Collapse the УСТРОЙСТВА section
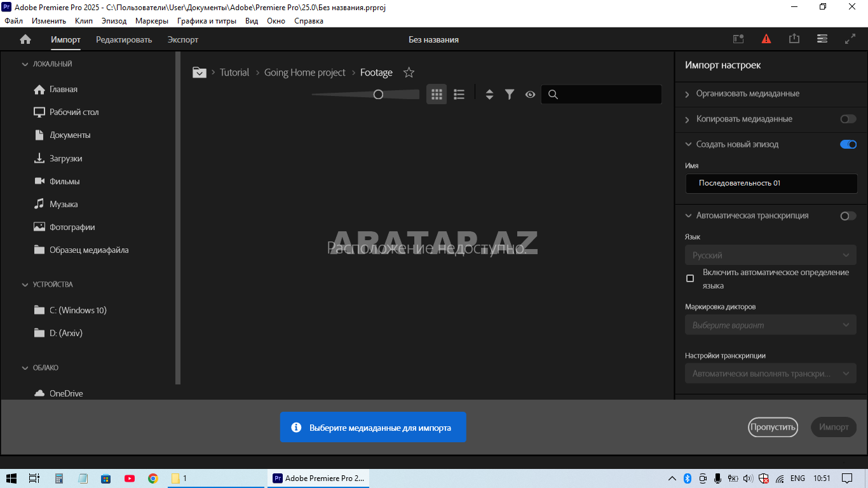This screenshot has width=868, height=488. point(25,285)
